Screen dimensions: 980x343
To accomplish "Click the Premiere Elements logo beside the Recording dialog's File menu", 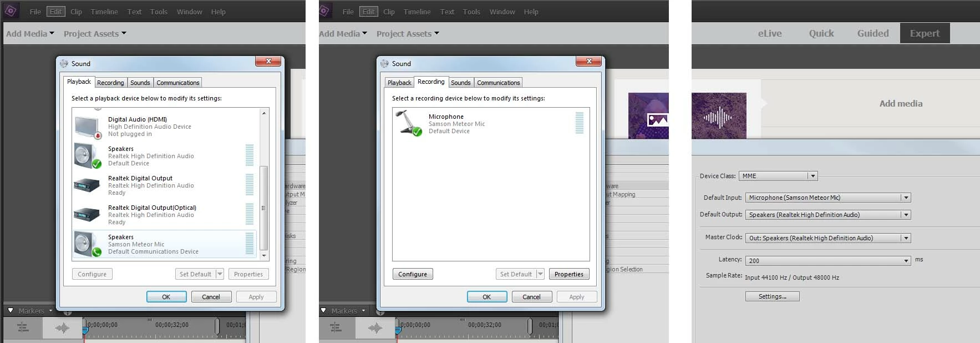I will pyautogui.click(x=324, y=11).
